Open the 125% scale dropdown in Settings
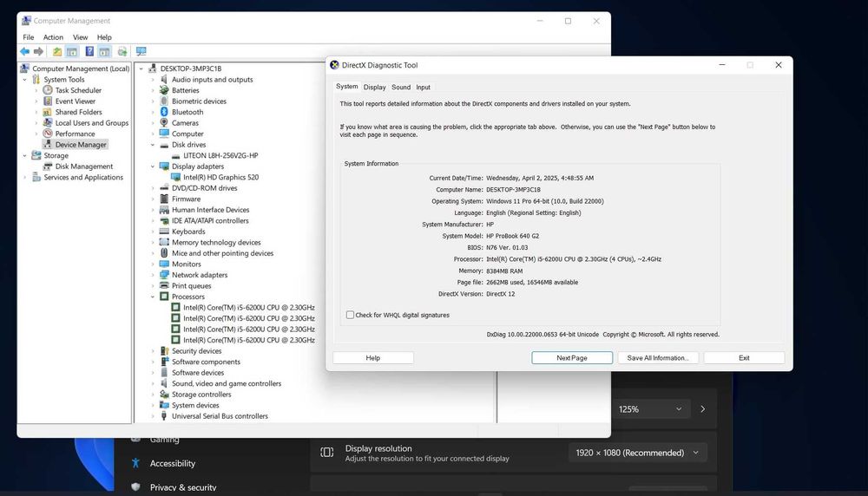Viewport: 868px width, 496px height. [x=651, y=409]
